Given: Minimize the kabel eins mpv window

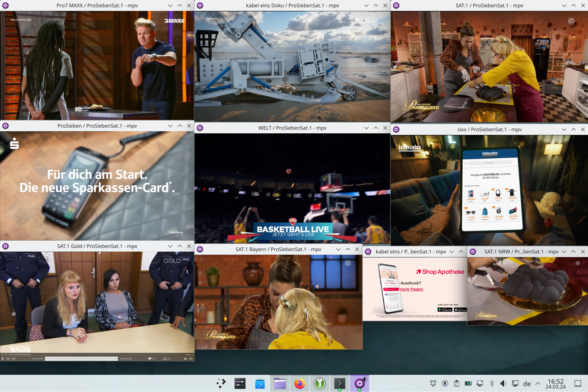Looking at the screenshot, I should click(x=452, y=252).
